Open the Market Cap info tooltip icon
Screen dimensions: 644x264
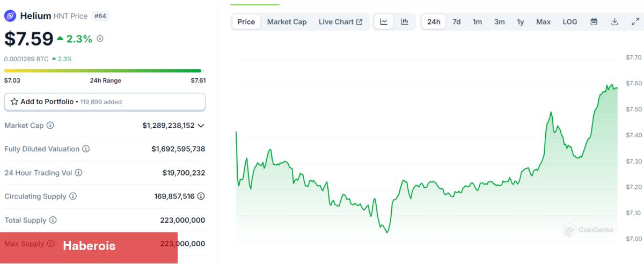tap(50, 125)
